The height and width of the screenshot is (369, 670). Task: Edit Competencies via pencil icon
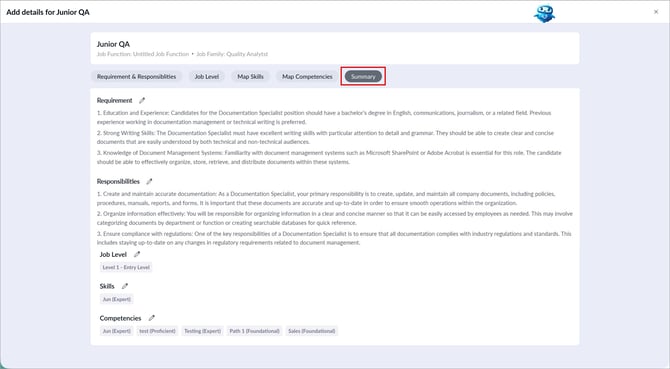[151, 318]
